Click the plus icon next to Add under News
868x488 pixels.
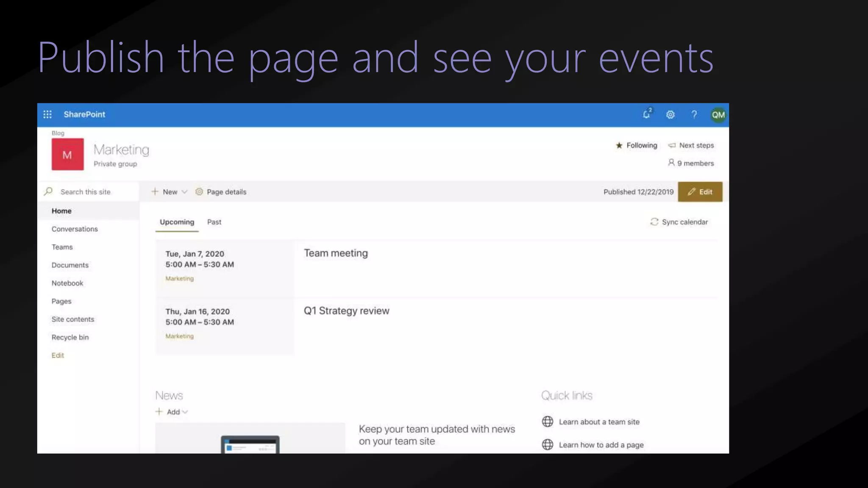[x=159, y=411]
